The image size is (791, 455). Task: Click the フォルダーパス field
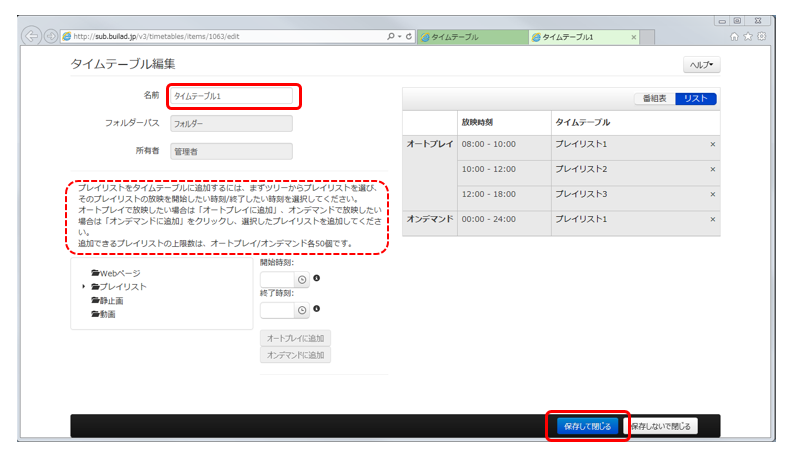pyautogui.click(x=231, y=124)
